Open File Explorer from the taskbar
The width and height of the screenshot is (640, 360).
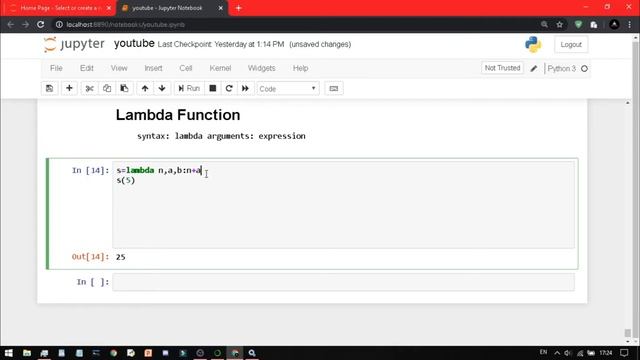[x=27, y=353]
